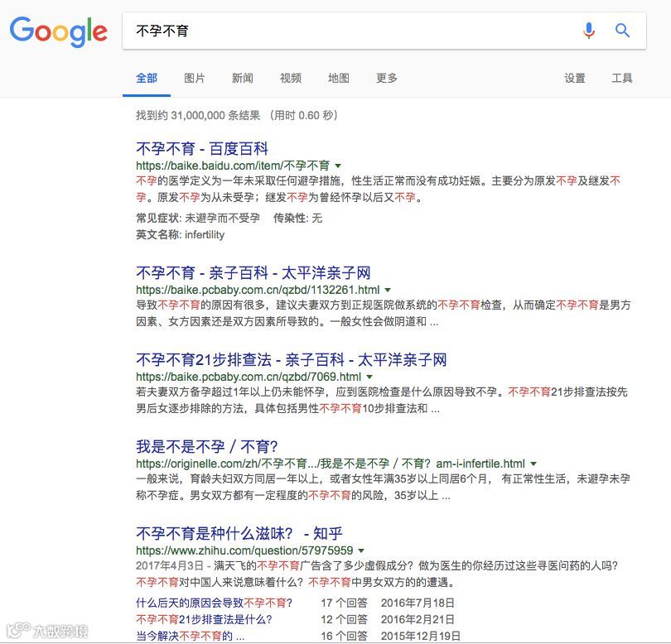Click text 常见症状: 未避孕而不受孕

click(198, 218)
